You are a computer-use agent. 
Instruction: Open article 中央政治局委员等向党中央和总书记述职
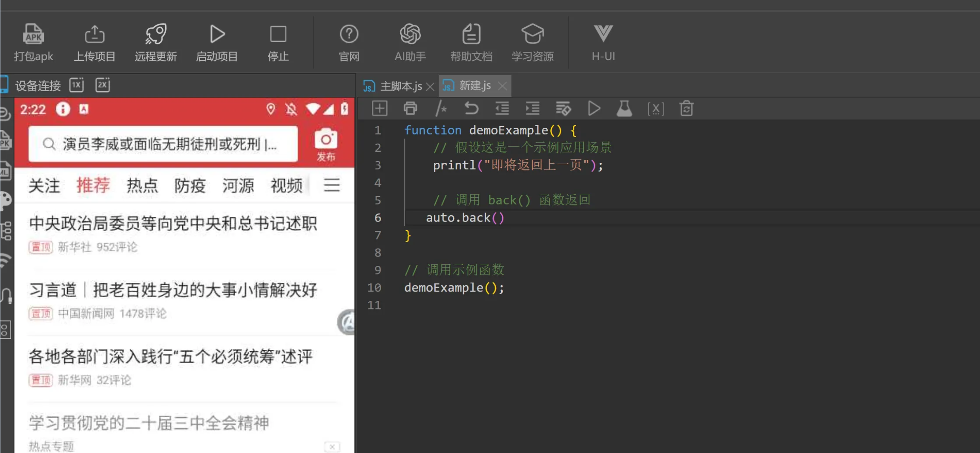(x=173, y=223)
